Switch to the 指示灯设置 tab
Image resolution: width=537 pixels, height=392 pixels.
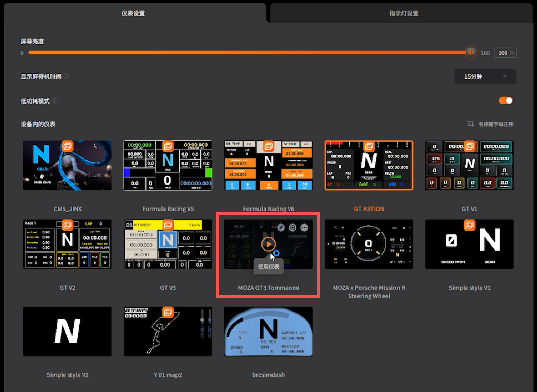click(x=403, y=13)
